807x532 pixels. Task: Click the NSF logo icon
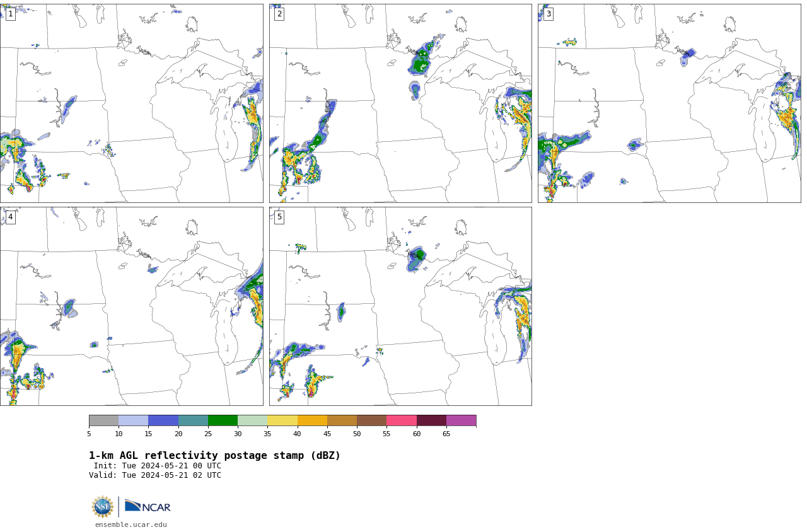[x=103, y=507]
